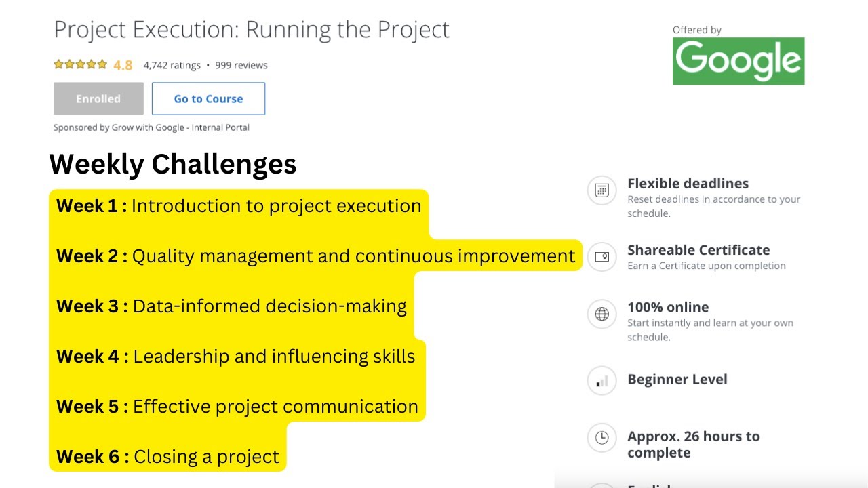Select Week 5 Effective project communication

point(237,407)
